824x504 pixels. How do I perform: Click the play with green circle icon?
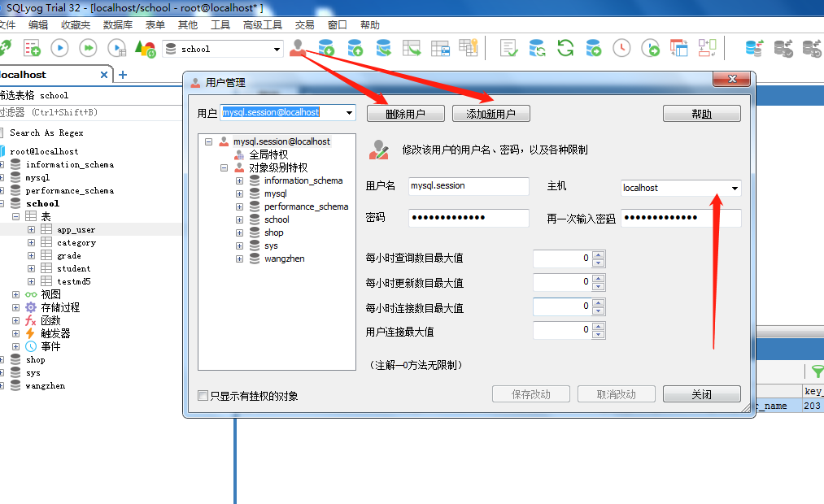(651, 48)
